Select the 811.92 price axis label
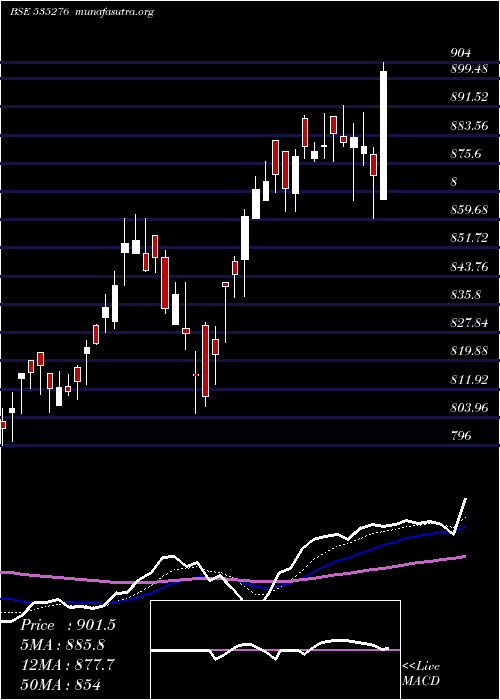The height and width of the screenshot is (700, 500). pos(469,380)
